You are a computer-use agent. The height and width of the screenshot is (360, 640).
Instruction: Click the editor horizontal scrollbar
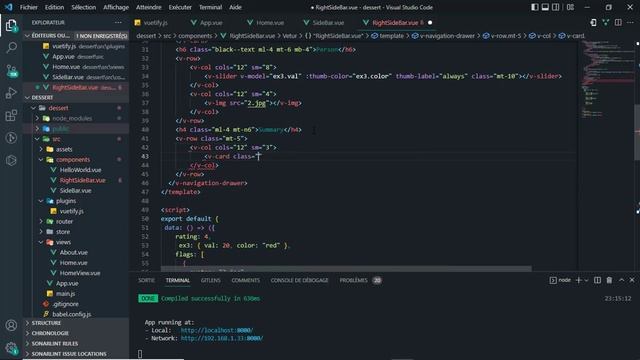[346, 269]
